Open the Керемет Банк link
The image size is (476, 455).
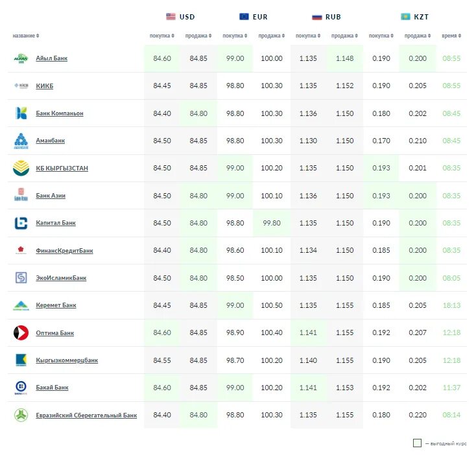(x=56, y=305)
